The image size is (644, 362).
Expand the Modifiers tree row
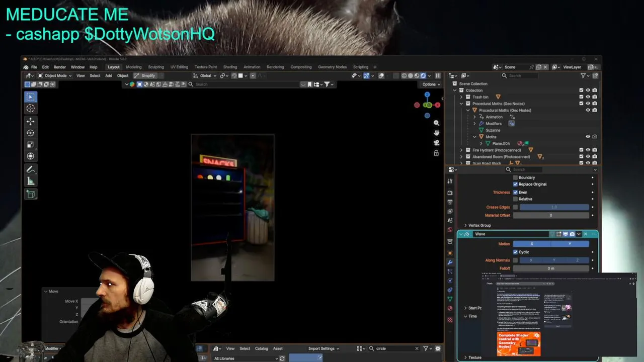pos(474,123)
